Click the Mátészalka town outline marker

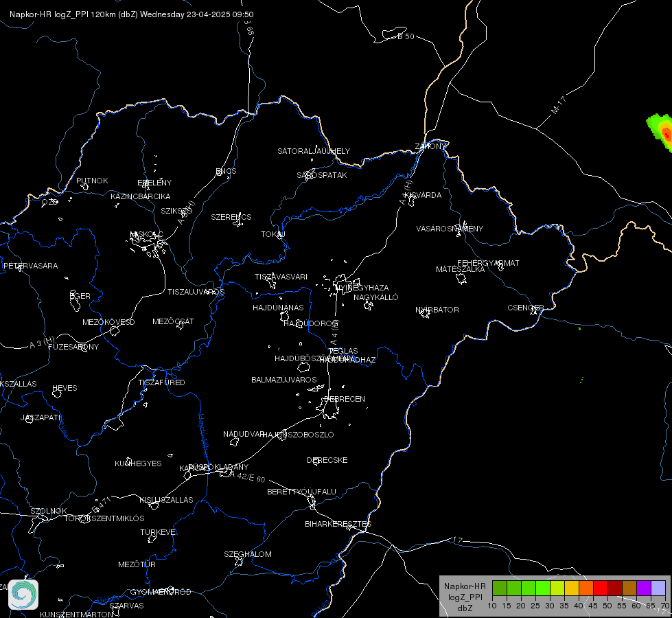coord(461,279)
